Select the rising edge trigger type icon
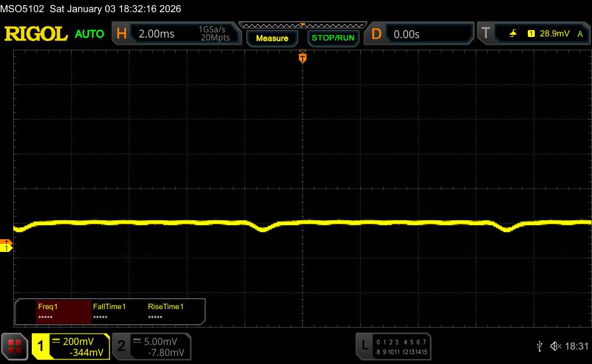Screen dimensions: 592x364 pos(513,34)
